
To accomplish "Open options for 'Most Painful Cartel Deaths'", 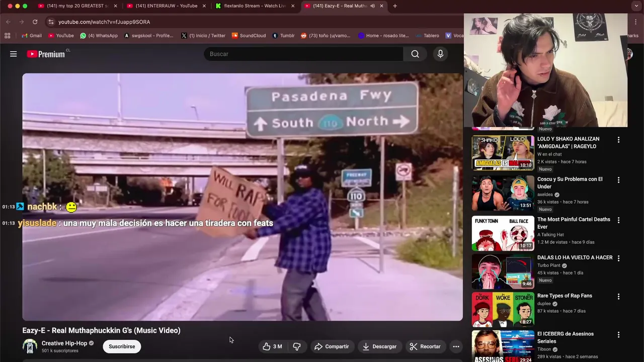I will (619, 220).
